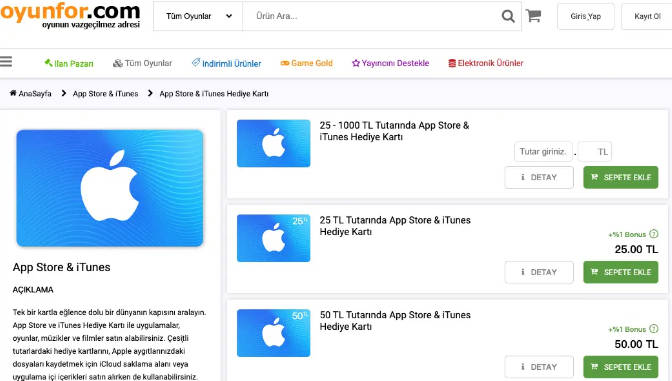The height and width of the screenshot is (381, 672).
Task: Click the Kayıt Ol button
Action: point(647,16)
